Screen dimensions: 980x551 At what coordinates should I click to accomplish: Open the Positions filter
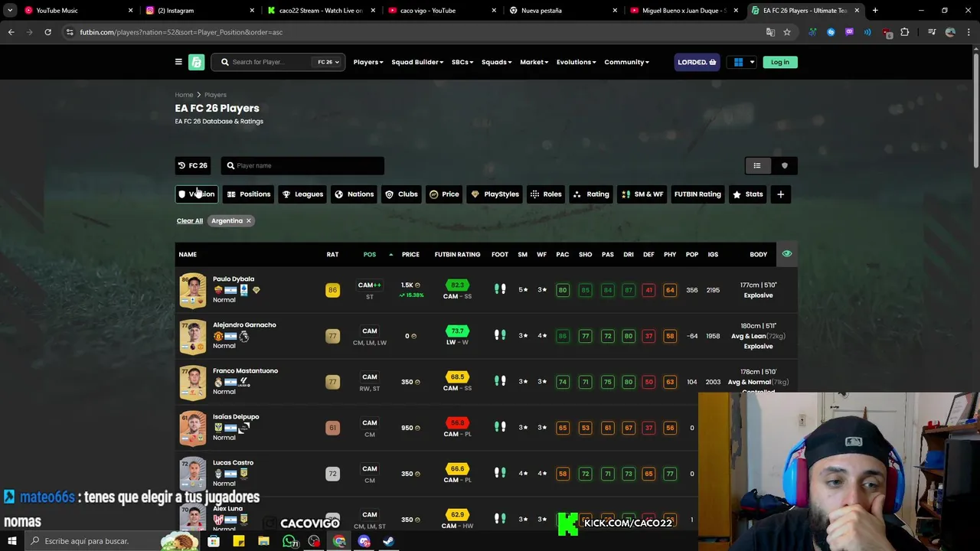coord(248,194)
